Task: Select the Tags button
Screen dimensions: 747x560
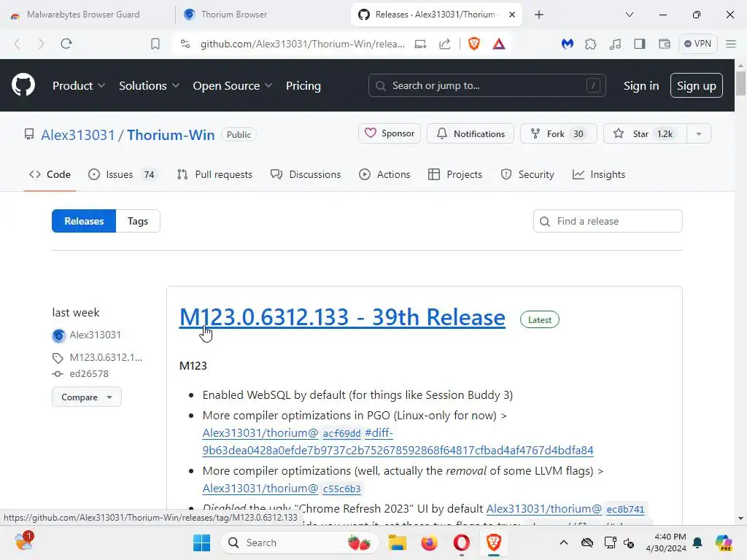Action: tap(138, 221)
